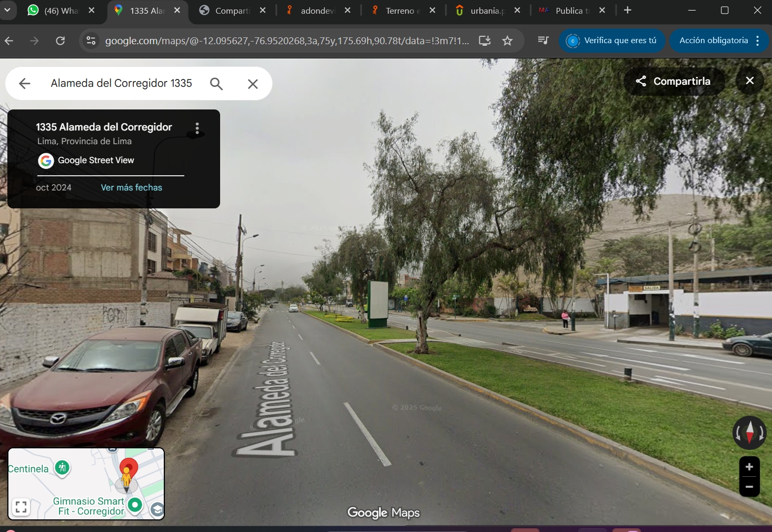Open the Ver más fechas link

[x=132, y=187]
